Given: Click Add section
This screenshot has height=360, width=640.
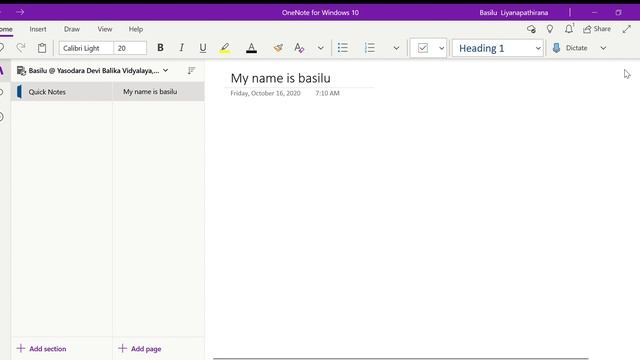Looking at the screenshot, I should click(x=41, y=349).
